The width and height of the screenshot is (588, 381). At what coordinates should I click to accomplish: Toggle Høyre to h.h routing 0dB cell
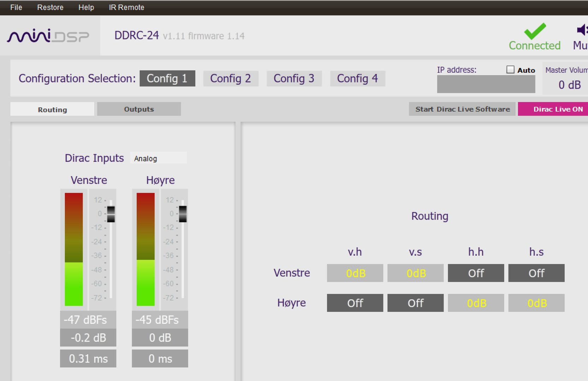pyautogui.click(x=476, y=303)
